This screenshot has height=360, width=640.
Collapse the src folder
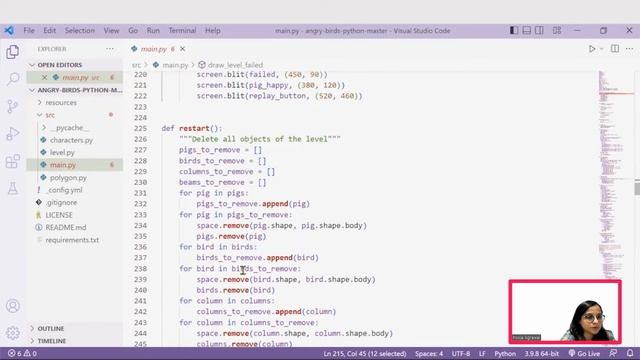point(50,115)
